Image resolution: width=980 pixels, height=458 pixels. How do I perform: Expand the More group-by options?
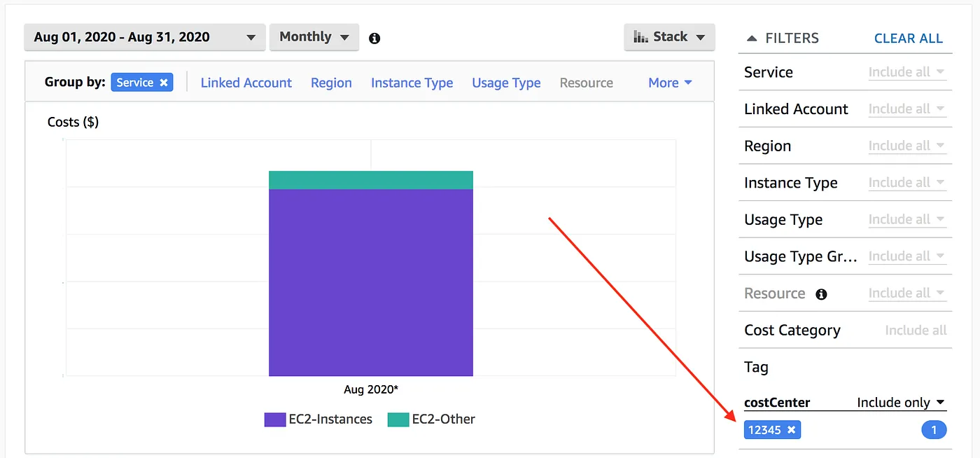click(670, 83)
